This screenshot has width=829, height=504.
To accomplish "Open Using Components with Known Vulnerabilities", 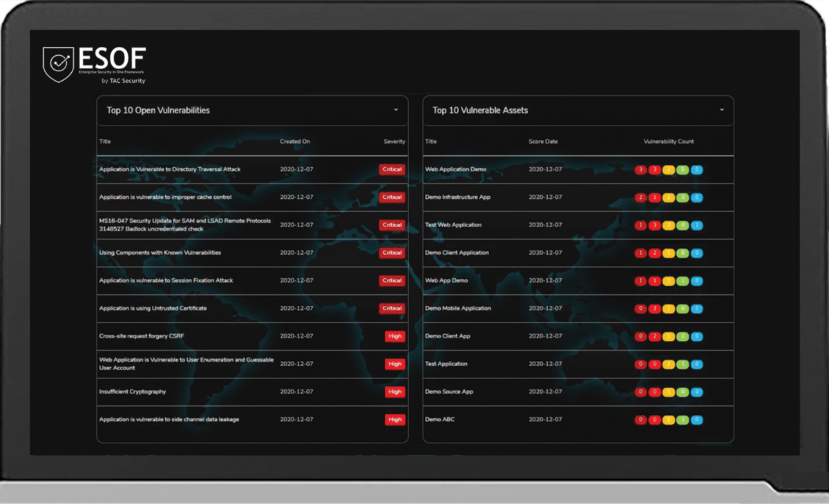I will [x=160, y=253].
